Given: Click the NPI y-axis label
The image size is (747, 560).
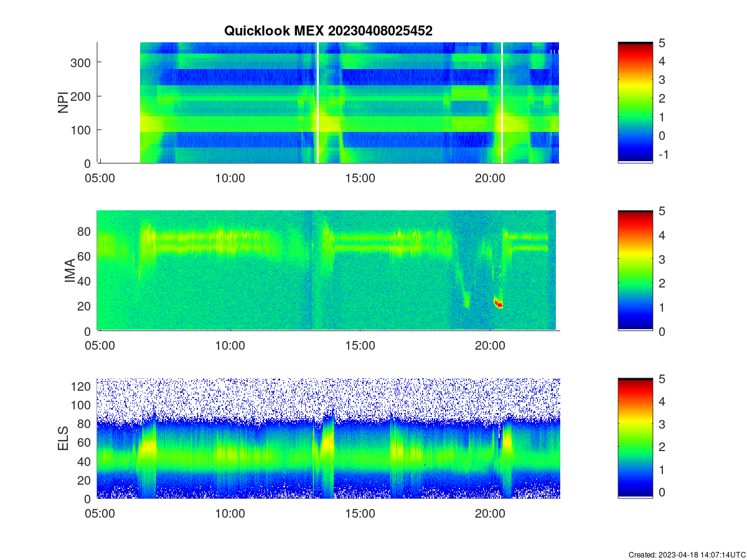Looking at the screenshot, I should (63, 103).
